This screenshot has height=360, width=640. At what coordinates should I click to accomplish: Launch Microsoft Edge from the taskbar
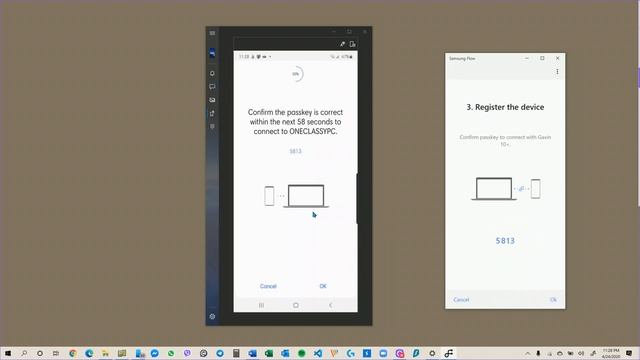[x=89, y=353]
